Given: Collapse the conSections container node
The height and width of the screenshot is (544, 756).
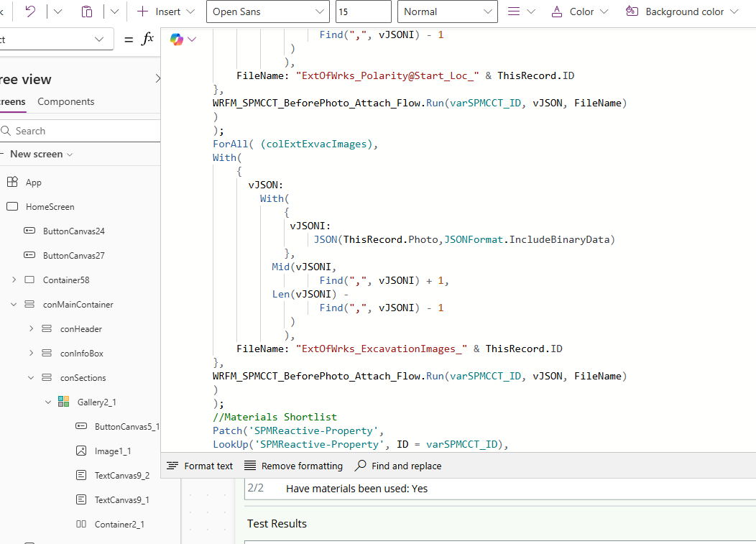Looking at the screenshot, I should click(x=31, y=377).
